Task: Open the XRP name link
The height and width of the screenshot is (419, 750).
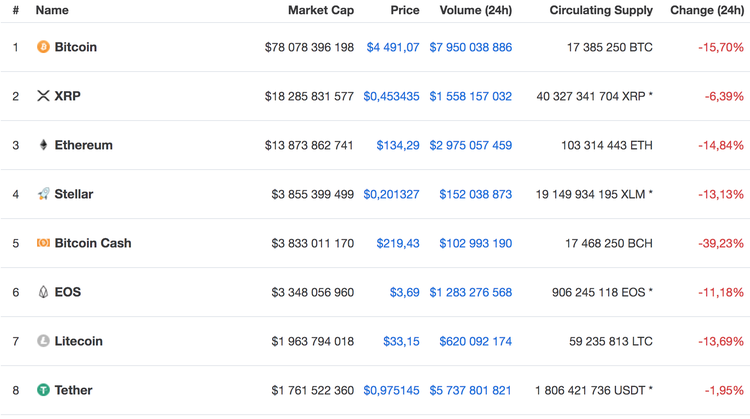Action: 67,96
